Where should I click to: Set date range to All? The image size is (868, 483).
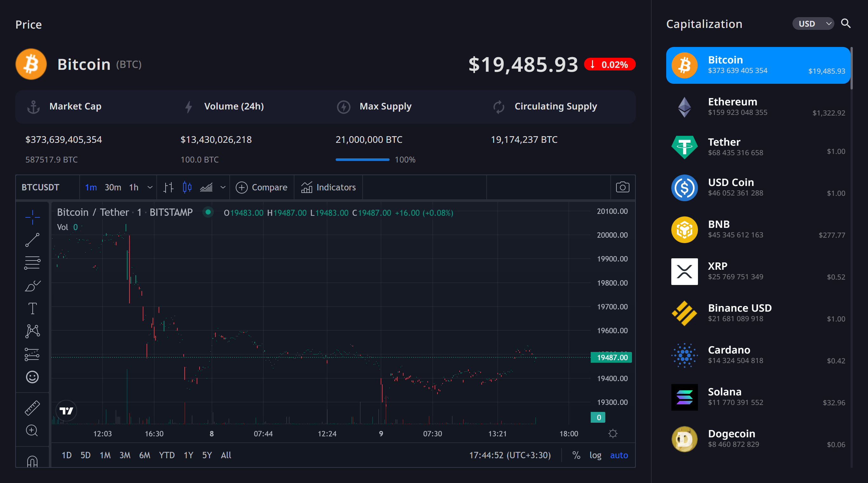226,455
